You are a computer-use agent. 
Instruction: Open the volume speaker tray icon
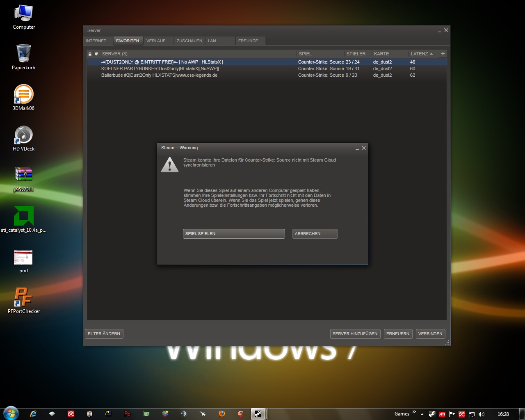[482, 414]
